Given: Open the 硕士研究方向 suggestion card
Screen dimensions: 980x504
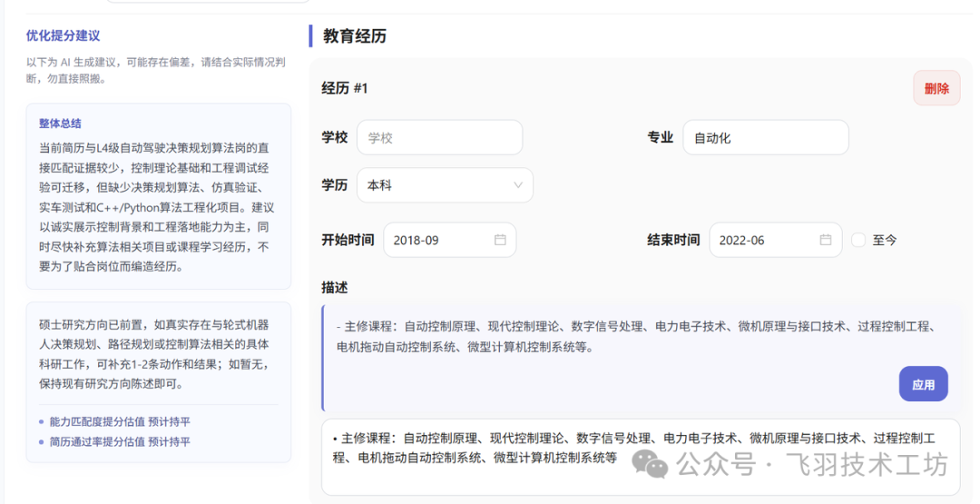Looking at the screenshot, I should click(158, 382).
